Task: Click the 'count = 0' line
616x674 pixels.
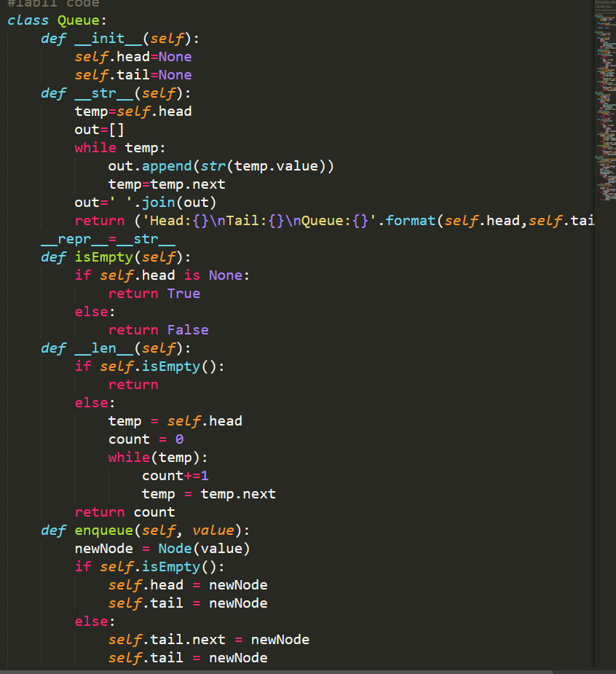Action: point(146,439)
